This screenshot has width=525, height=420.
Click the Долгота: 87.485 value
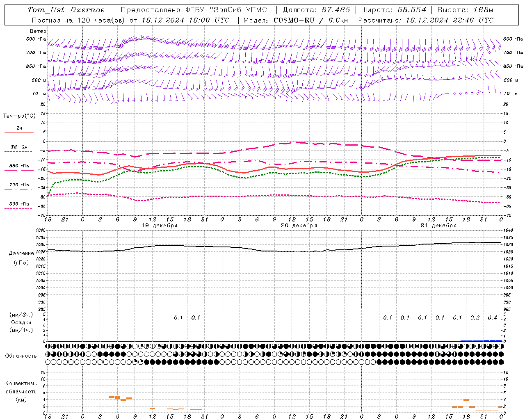pos(317,10)
